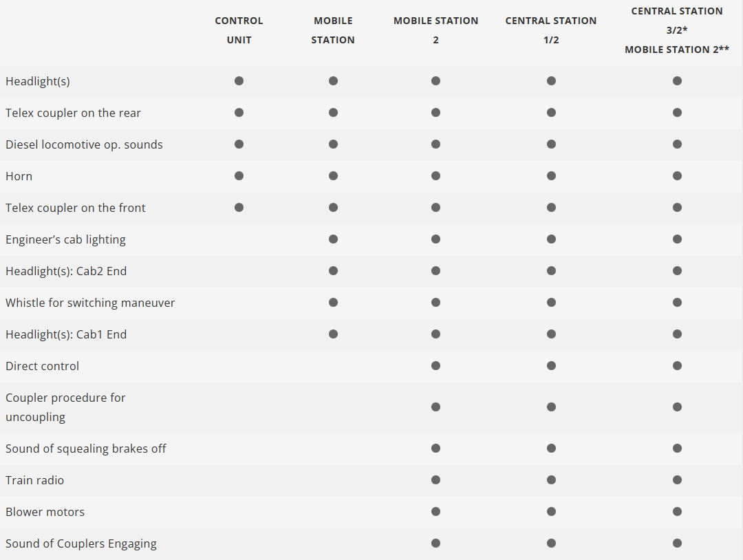Screen dimensions: 743x560
Task: Click Coupler procedure for uncoupling dot under Mobile Station 2
Action: (x=435, y=407)
